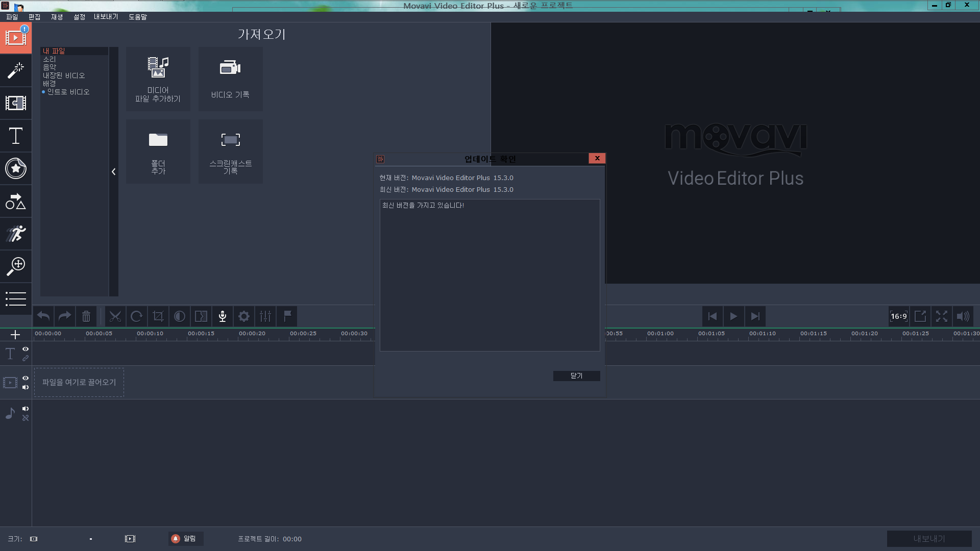The width and height of the screenshot is (980, 551).
Task: Select the Split scissors tool
Action: (115, 316)
